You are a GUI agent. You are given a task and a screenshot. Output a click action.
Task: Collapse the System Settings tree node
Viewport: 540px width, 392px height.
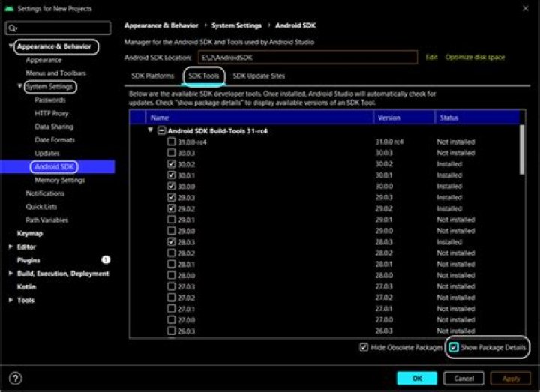point(20,86)
